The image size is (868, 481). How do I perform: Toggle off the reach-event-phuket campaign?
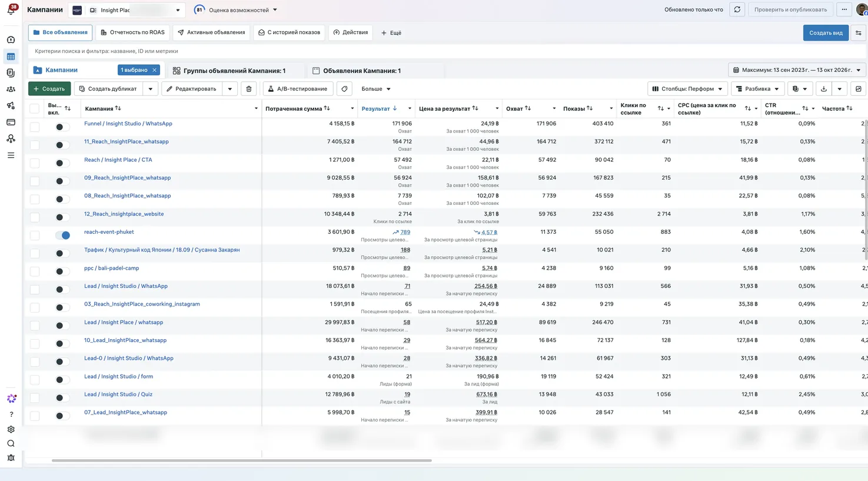point(62,235)
